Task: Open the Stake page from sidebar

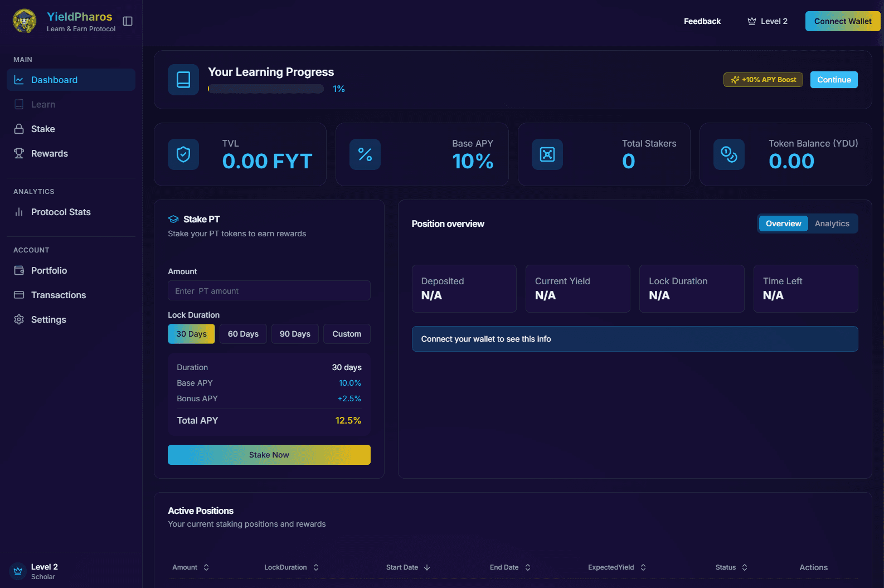Action: coord(71,129)
